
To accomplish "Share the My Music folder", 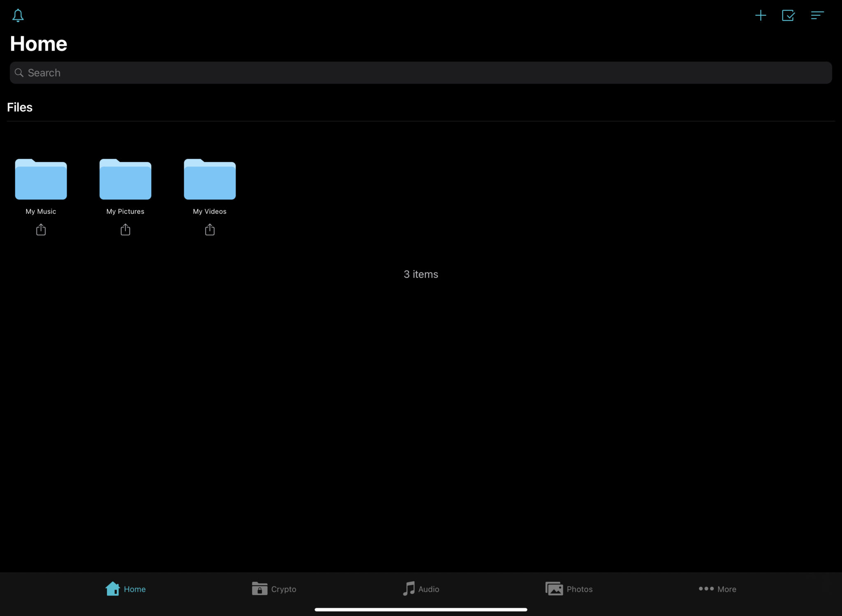I will [41, 229].
